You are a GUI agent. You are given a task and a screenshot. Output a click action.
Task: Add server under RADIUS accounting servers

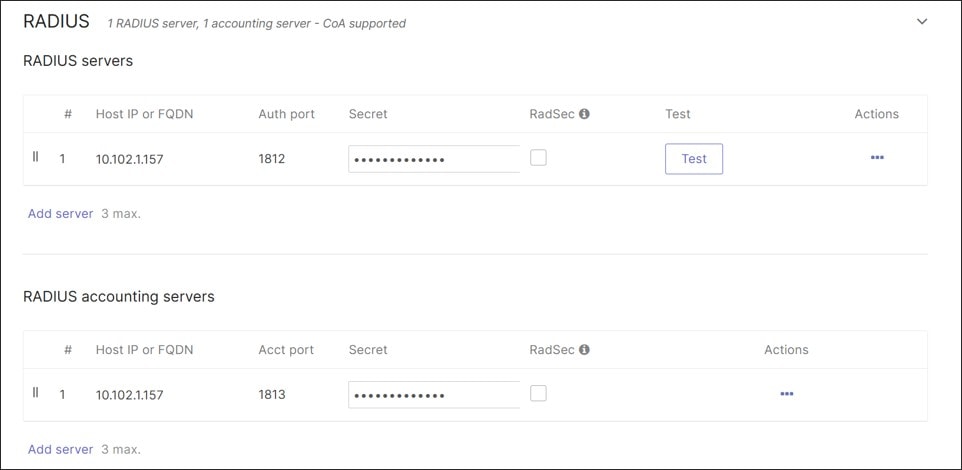(x=60, y=450)
